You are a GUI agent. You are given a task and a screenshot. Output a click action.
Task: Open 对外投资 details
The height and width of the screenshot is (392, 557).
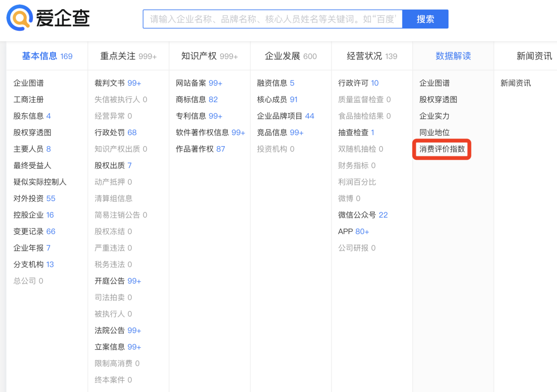point(34,198)
